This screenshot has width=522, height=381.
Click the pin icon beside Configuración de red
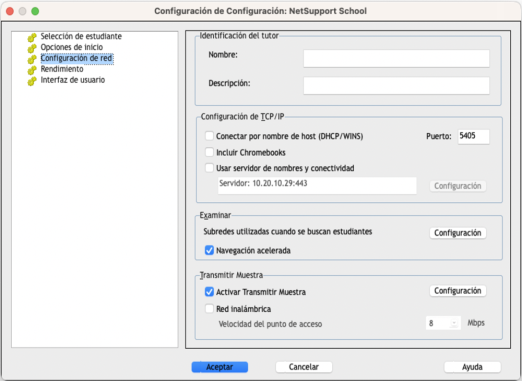pyautogui.click(x=32, y=59)
